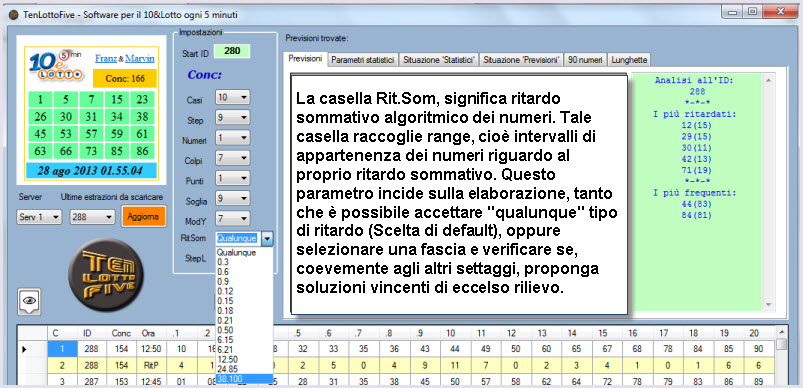Open the 90 numeri tab
803x388 pixels.
(585, 60)
